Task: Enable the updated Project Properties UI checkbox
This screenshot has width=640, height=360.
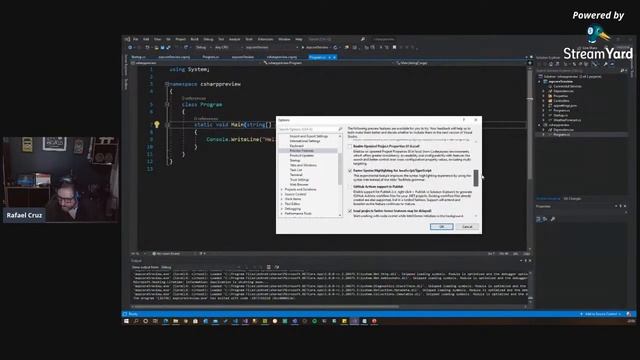Action: (350, 146)
